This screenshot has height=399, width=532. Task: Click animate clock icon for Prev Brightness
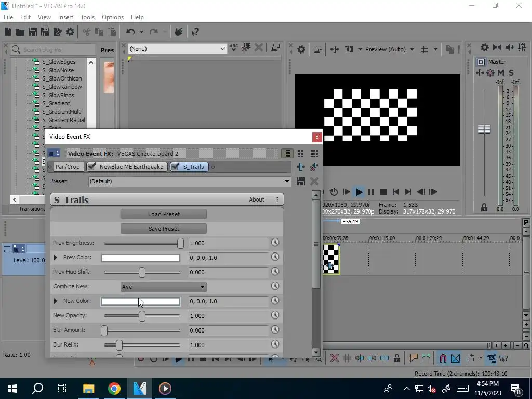(x=275, y=243)
